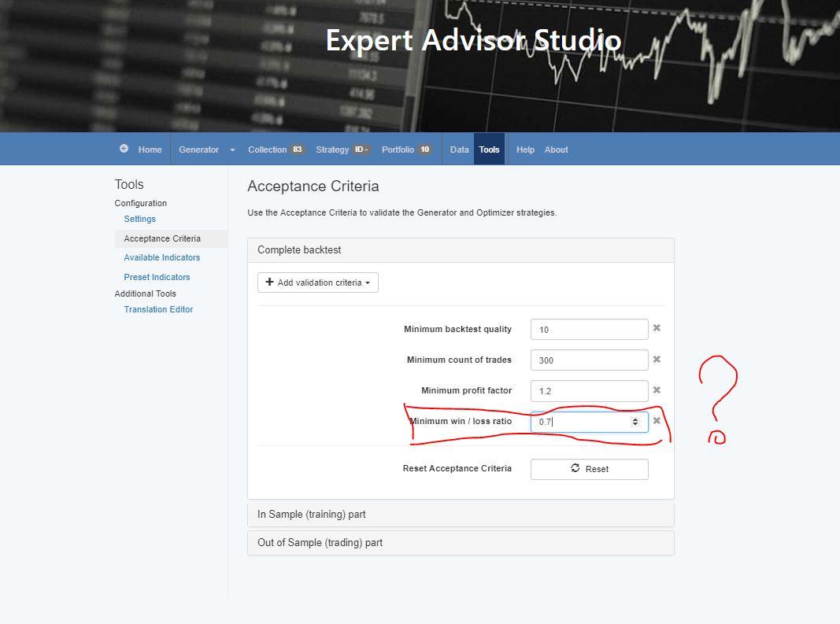Click the back arrow icon beside Home

[x=124, y=149]
